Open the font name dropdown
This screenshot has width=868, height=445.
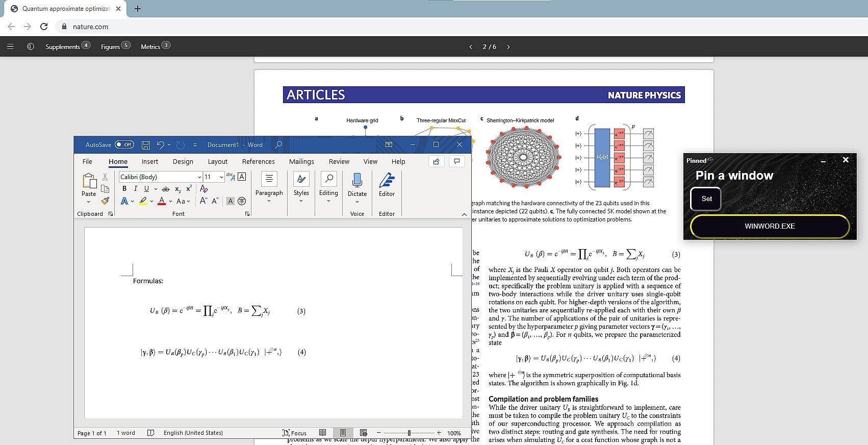(x=199, y=177)
